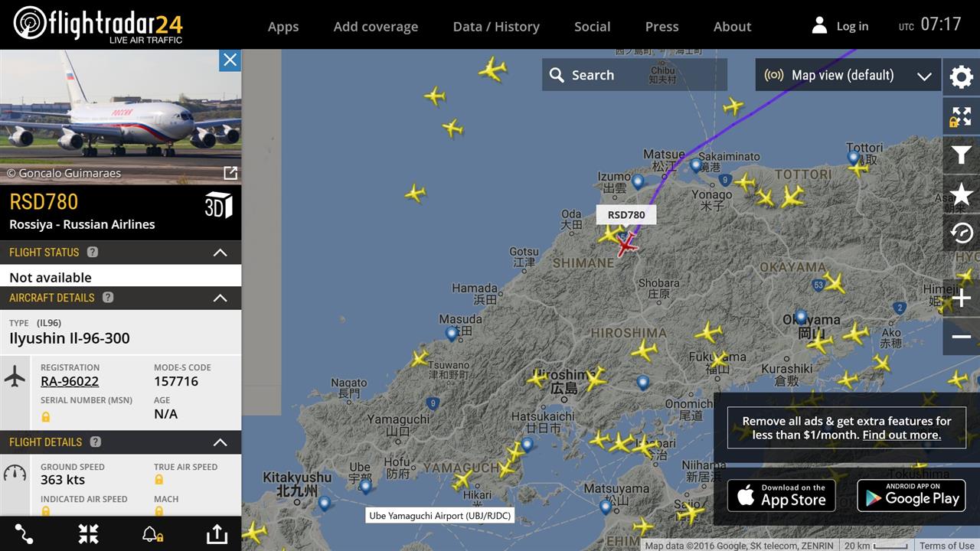Collapse the Flight Status section
This screenshot has width=980, height=551.
point(220,252)
